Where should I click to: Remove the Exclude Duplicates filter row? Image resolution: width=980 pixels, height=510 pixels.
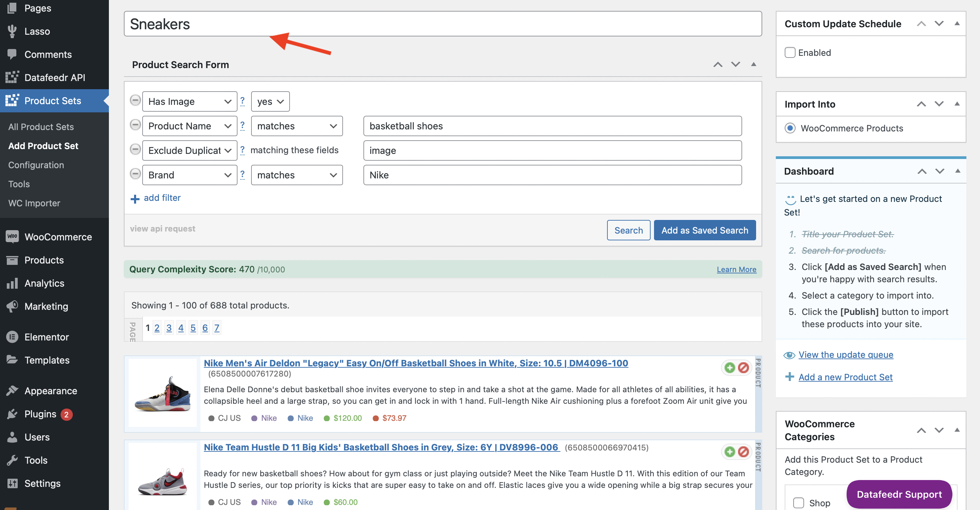click(x=135, y=149)
